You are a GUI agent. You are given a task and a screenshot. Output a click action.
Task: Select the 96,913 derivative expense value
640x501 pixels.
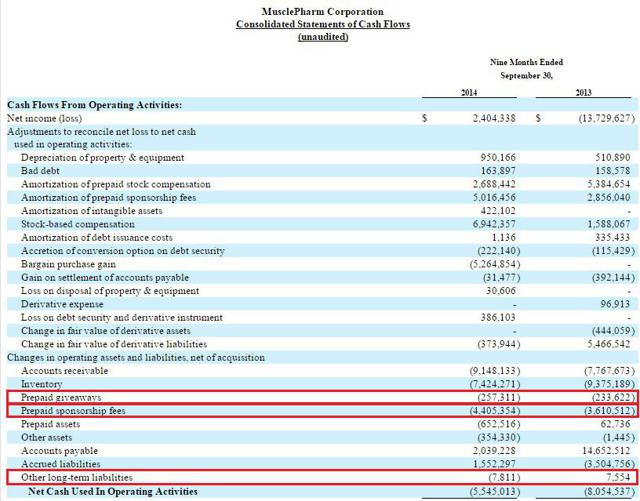tap(615, 304)
